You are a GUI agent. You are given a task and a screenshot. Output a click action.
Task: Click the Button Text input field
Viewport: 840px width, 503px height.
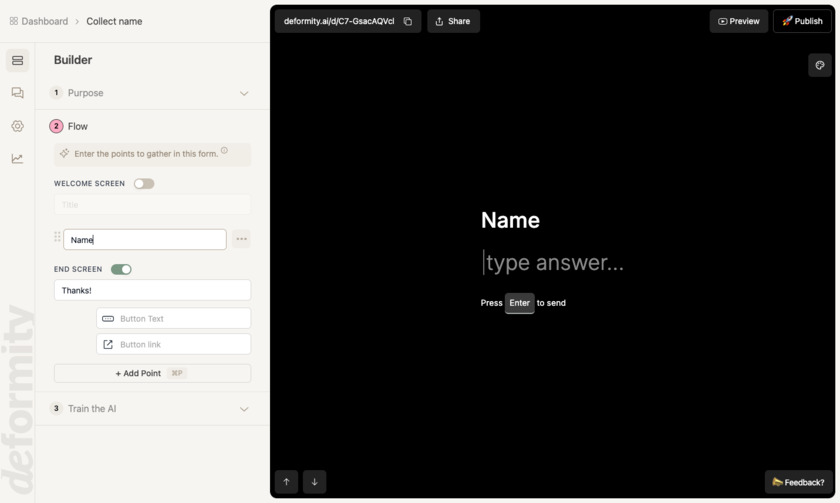(174, 318)
